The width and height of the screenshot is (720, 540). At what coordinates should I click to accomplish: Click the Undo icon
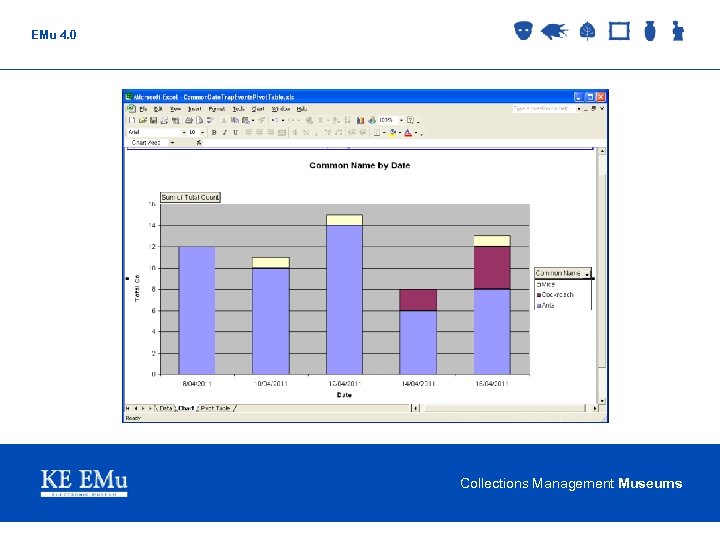[275, 120]
